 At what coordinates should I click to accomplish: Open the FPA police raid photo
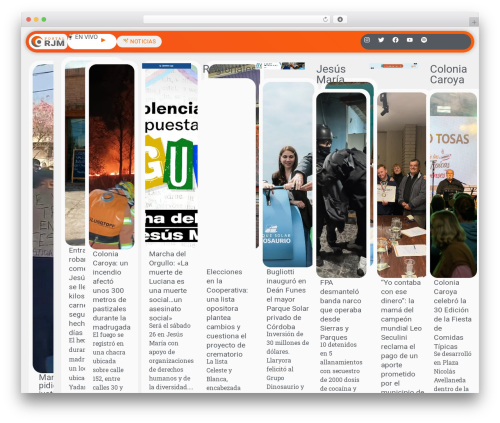(x=341, y=185)
